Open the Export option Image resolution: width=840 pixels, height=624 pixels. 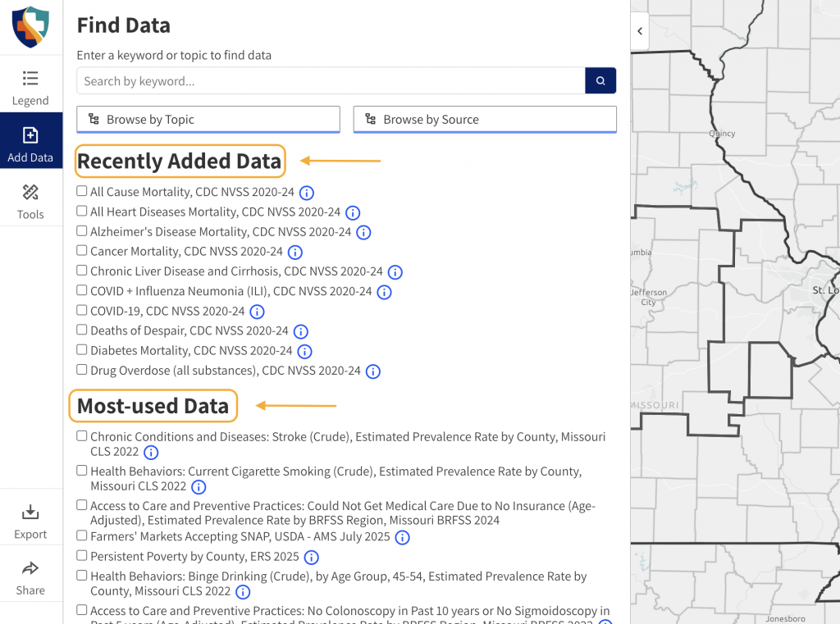tap(30, 522)
